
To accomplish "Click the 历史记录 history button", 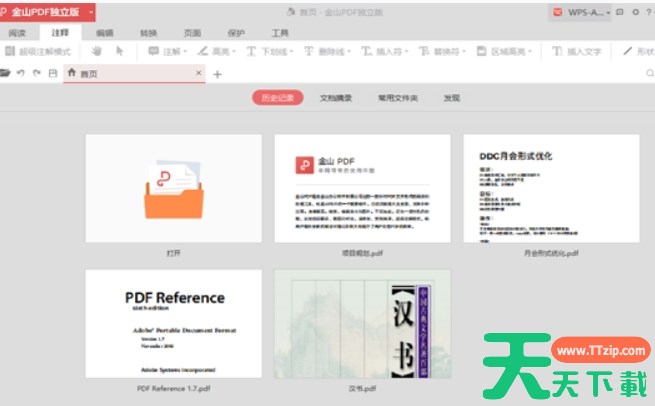I will [x=277, y=98].
